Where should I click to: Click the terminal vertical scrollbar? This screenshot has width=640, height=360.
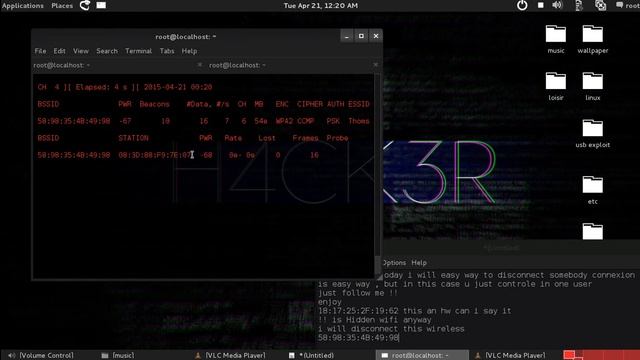pyautogui.click(x=377, y=176)
